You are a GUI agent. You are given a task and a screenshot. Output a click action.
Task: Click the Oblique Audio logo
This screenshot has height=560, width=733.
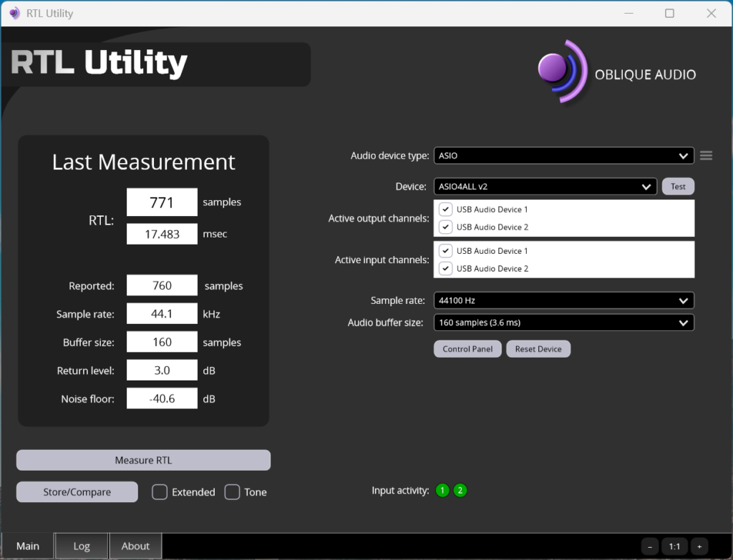tap(563, 71)
